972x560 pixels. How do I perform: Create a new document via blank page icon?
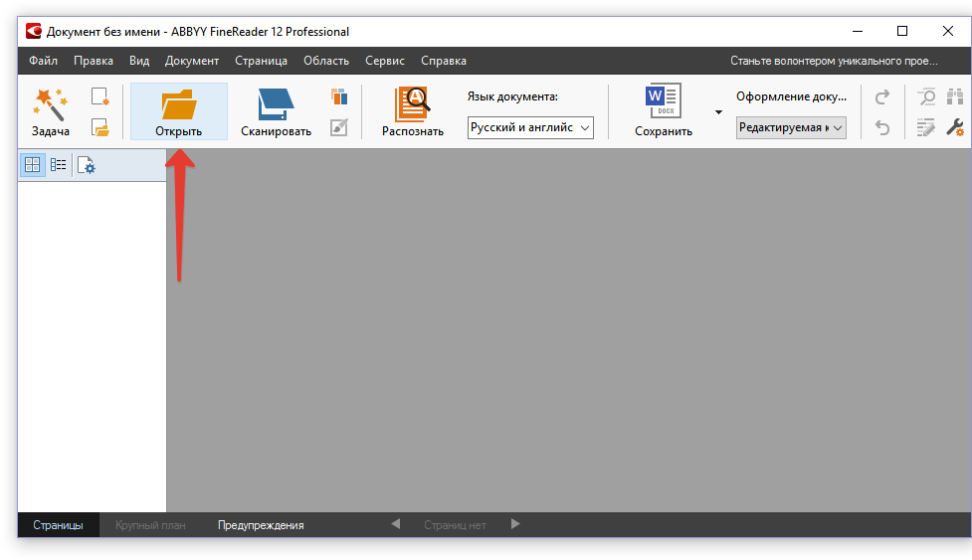[x=99, y=96]
